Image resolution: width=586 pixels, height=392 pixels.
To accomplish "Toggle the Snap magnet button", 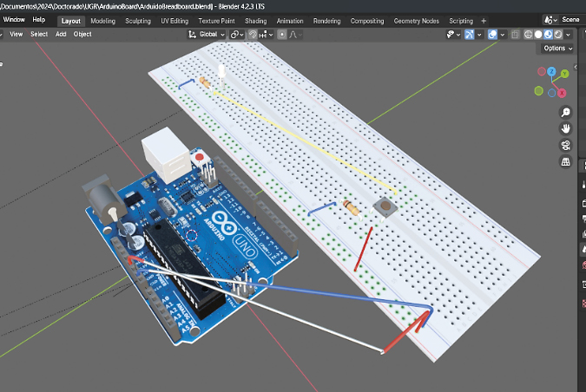I will [x=253, y=35].
